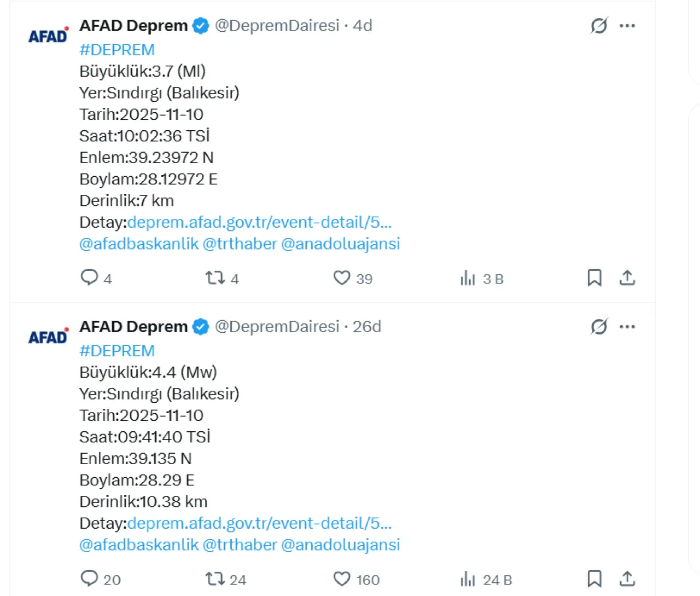Open Grok icon on the 4d tweet

(599, 26)
